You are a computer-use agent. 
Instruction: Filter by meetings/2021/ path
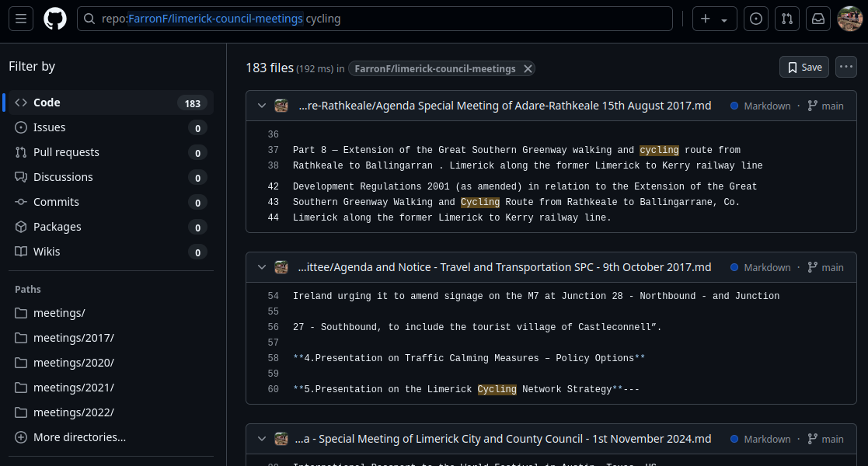tap(110, 388)
